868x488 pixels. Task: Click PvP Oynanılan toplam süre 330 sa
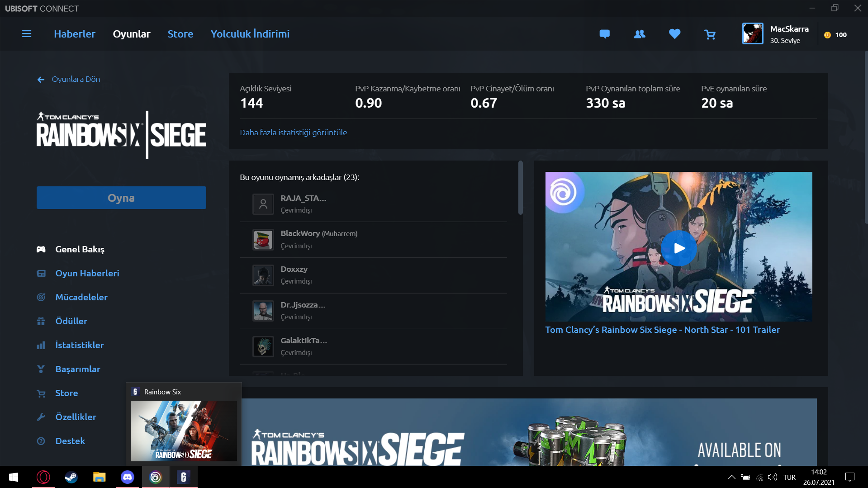606,103
